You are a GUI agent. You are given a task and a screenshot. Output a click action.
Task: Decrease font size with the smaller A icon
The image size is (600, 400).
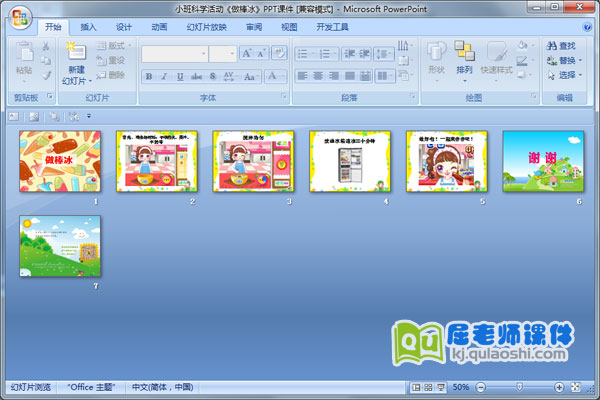(261, 53)
